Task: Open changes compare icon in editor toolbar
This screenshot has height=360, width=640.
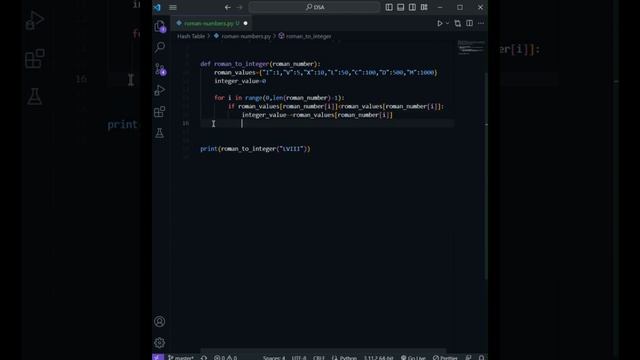Action: [458, 23]
